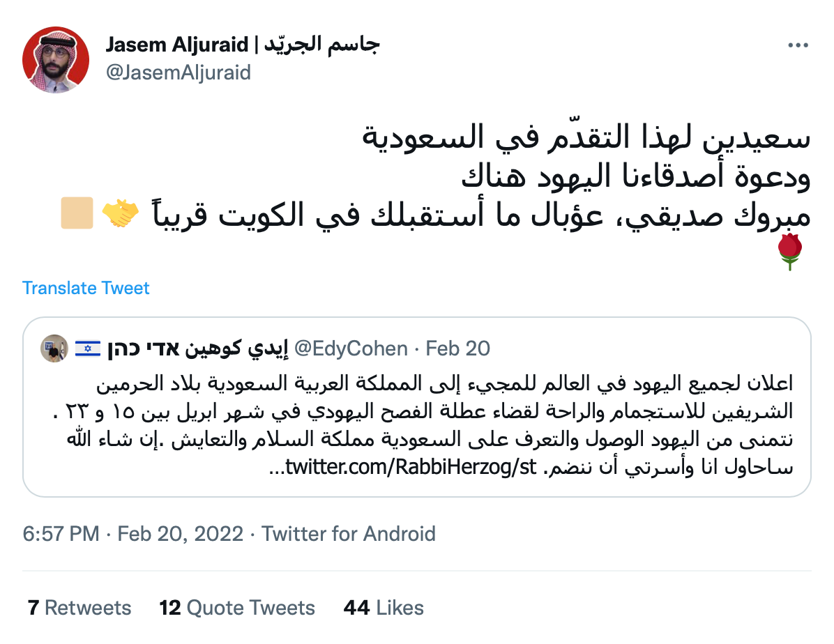Click the quoted tweet's small profile avatar
This screenshot has height=644, width=834.
point(54,348)
